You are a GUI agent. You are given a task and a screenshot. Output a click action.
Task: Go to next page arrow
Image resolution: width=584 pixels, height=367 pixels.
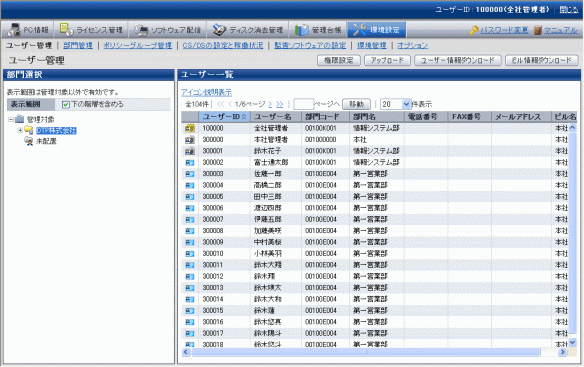[x=270, y=104]
